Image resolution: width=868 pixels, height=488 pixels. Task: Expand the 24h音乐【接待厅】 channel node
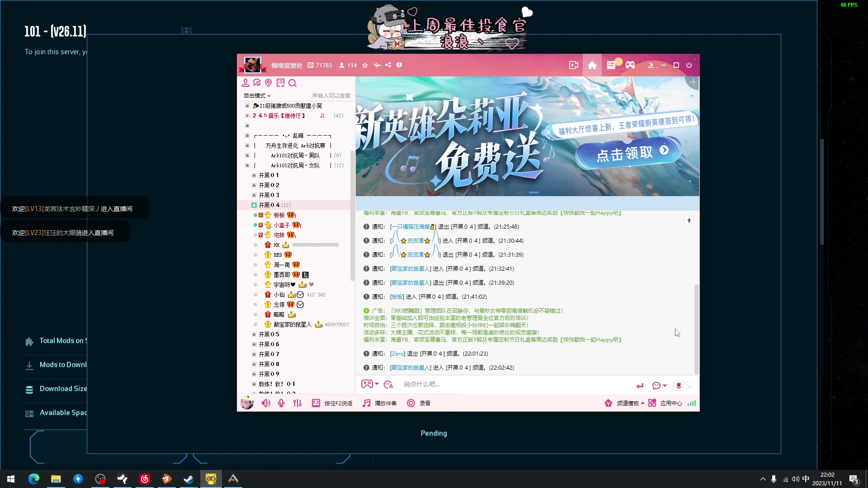[x=247, y=116]
